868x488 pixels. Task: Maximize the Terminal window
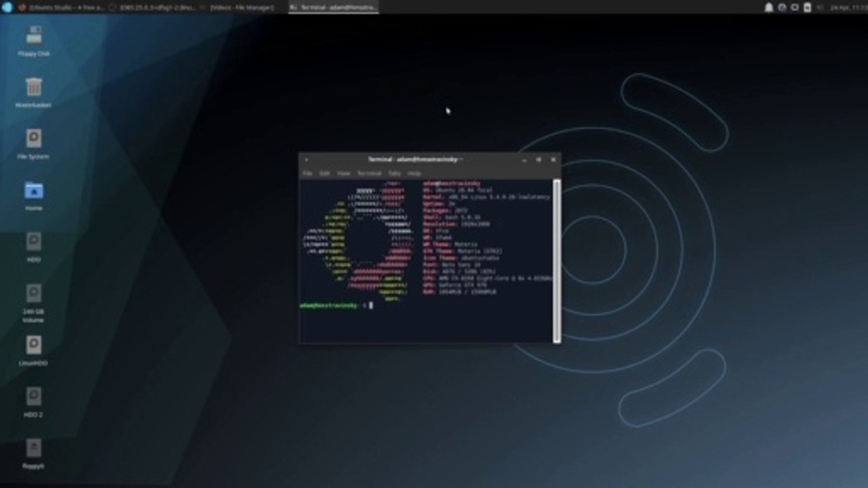coord(539,160)
